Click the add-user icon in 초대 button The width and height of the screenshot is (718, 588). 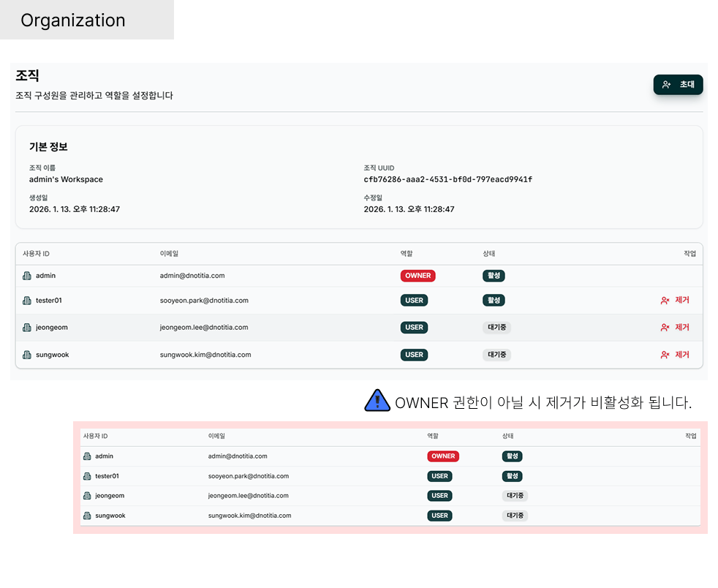click(x=666, y=85)
